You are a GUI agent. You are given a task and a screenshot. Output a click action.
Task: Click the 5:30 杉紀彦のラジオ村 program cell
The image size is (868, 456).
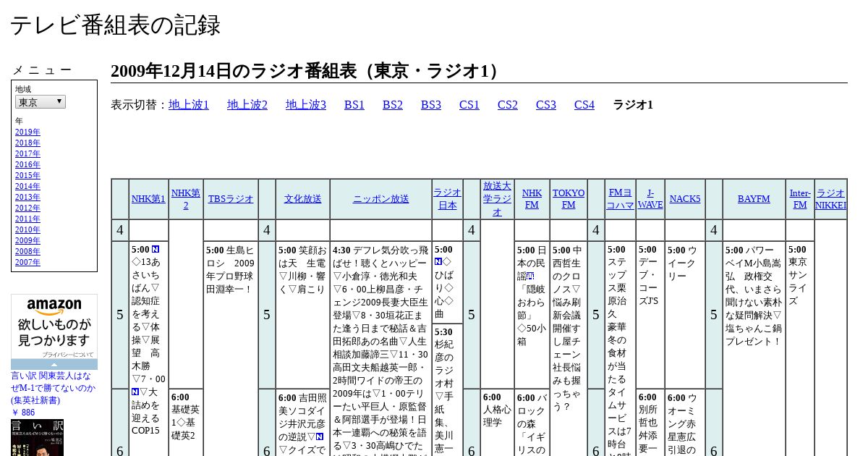tap(447, 391)
